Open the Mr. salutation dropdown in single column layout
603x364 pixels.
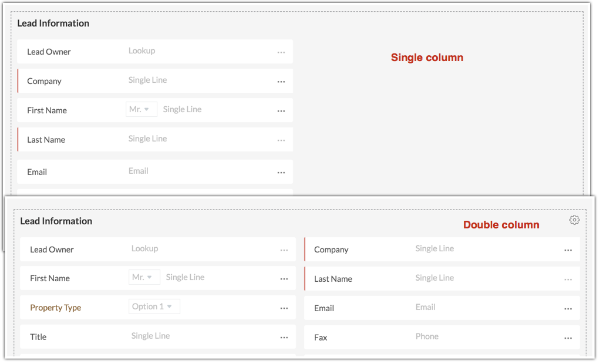coord(141,109)
